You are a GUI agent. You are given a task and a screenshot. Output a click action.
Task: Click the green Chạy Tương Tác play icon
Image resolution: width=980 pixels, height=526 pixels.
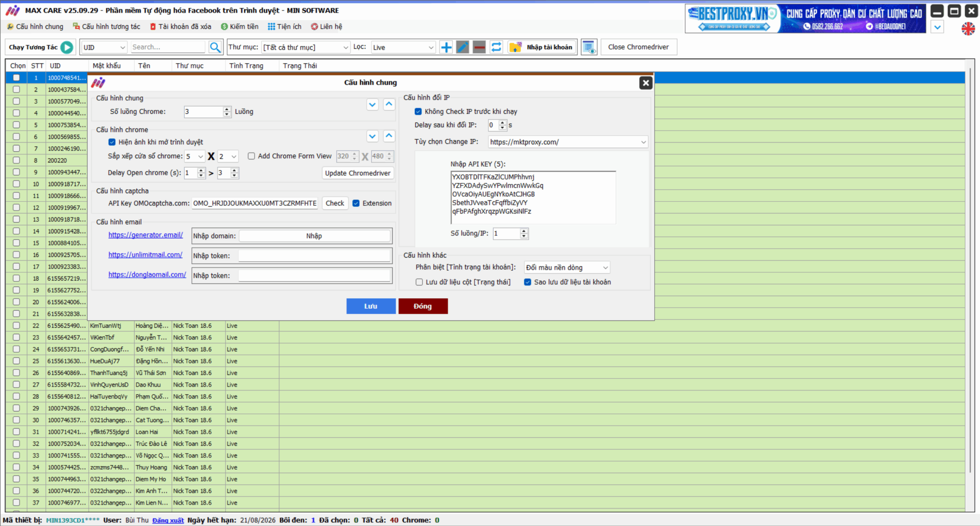(67, 47)
